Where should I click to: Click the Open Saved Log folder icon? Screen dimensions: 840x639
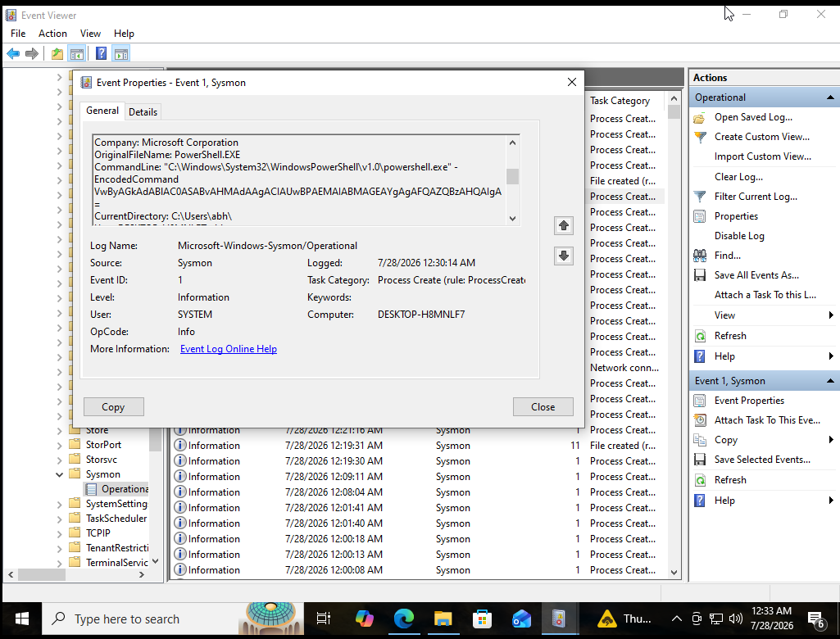click(700, 117)
